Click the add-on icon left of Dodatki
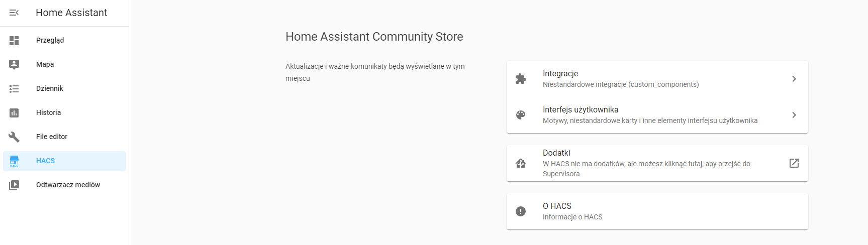Viewport: 868px width, 245px height. tap(521, 163)
